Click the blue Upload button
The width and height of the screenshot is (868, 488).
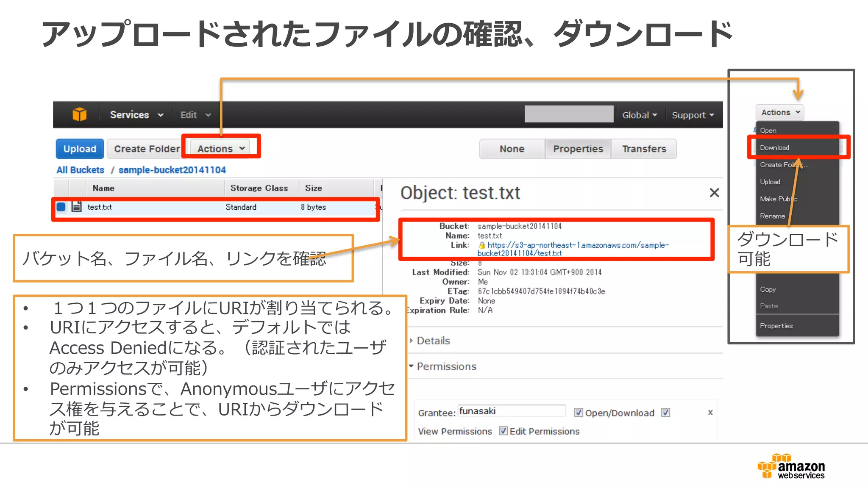click(80, 149)
